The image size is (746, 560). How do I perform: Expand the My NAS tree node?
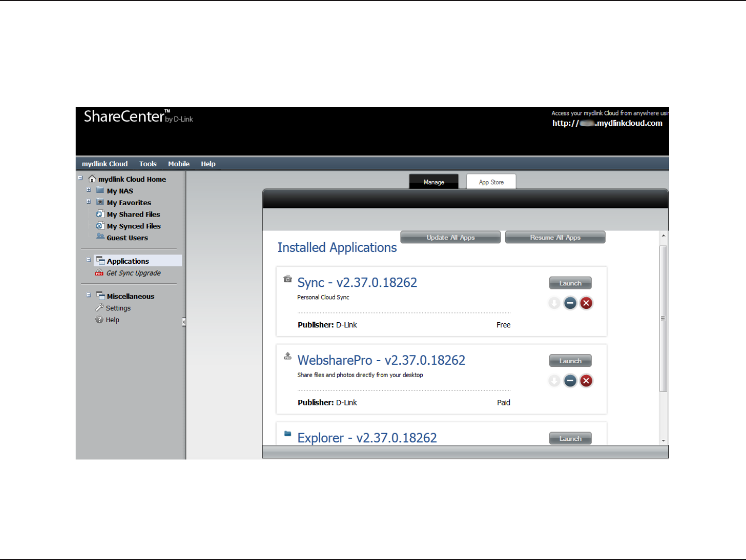(x=89, y=190)
